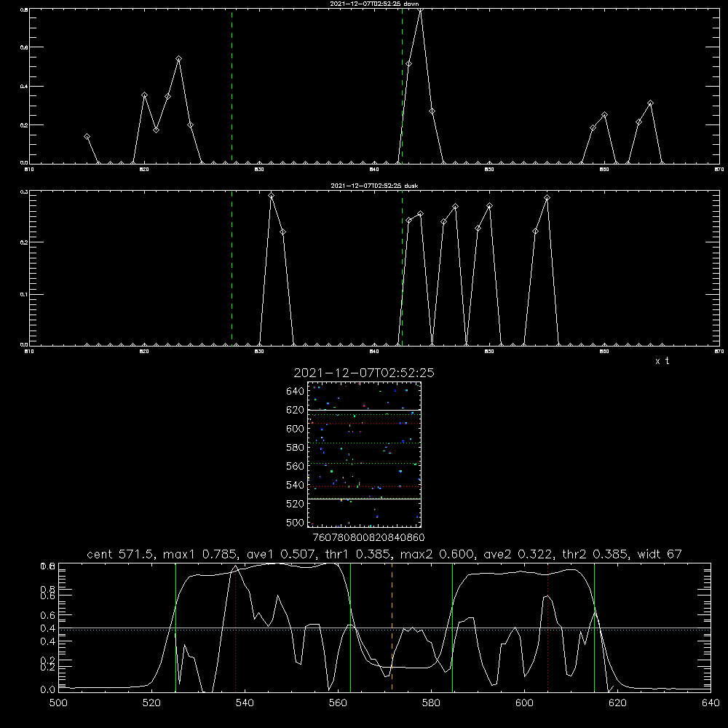Click the timestamp title above the scatter thumbnail
Viewport: 728px width, 728px height.
click(364, 373)
